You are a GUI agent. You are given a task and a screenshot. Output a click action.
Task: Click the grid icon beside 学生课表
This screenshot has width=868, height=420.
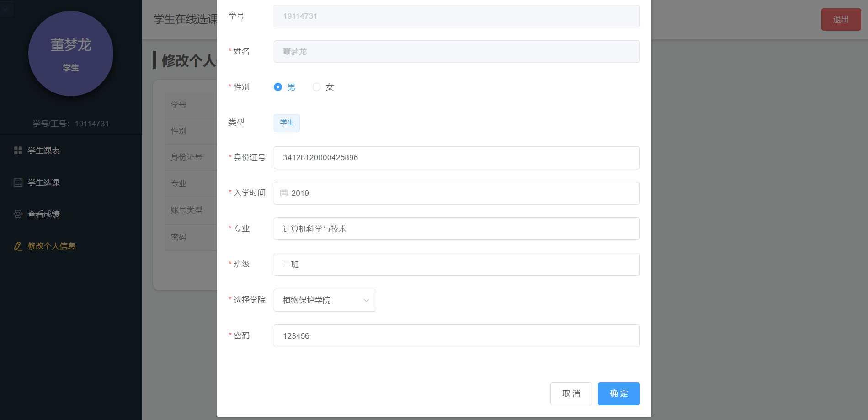pos(18,151)
